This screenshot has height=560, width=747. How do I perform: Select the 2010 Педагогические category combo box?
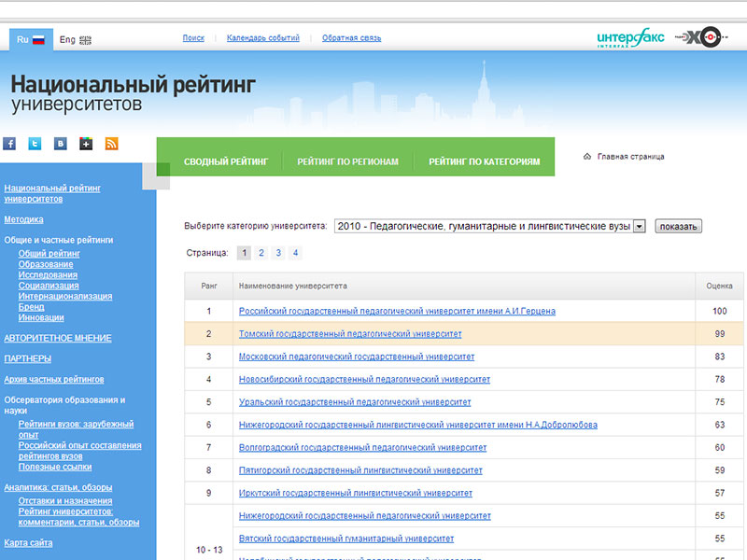(489, 226)
